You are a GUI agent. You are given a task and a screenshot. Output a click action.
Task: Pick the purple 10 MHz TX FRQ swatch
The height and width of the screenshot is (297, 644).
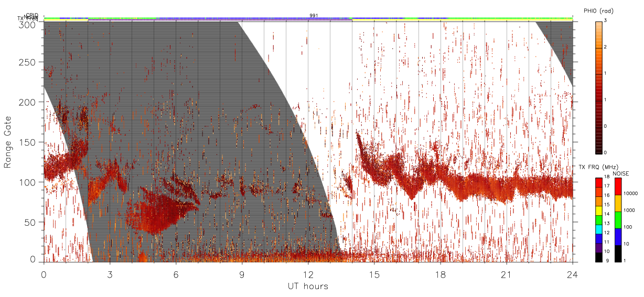point(599,248)
